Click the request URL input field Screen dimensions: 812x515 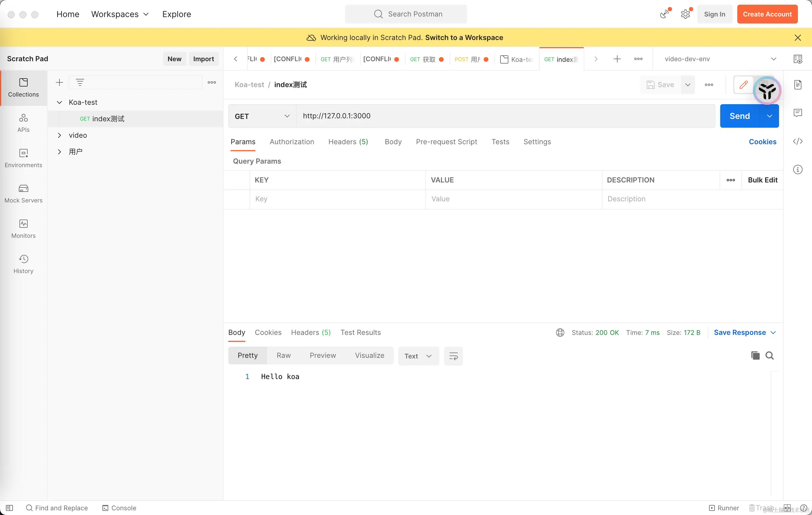coord(505,116)
